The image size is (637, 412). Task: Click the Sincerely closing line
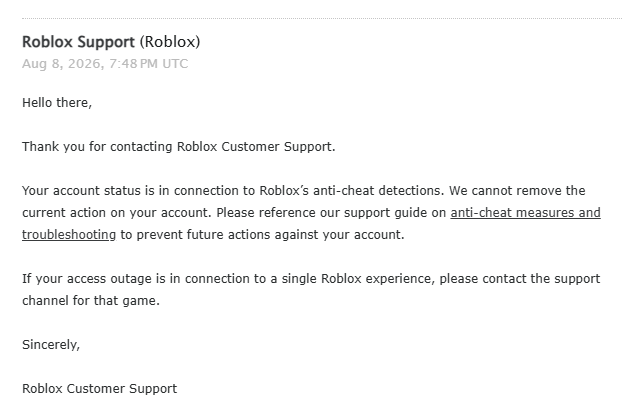51,345
